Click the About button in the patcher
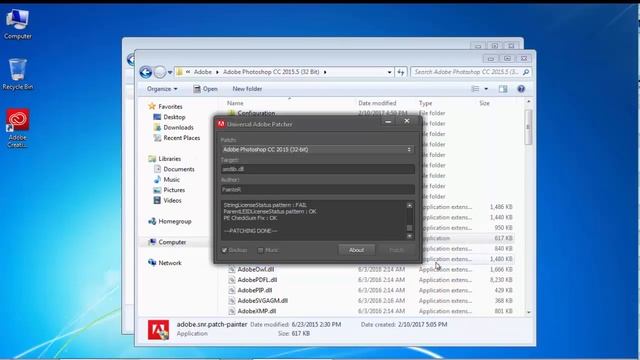Image resolution: width=640 pixels, height=360 pixels. coord(356,250)
